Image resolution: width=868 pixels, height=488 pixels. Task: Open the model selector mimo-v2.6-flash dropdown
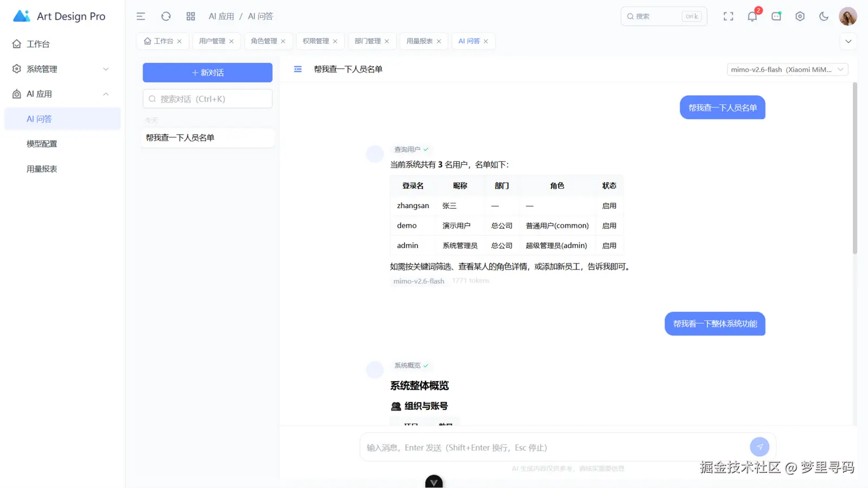tap(787, 69)
